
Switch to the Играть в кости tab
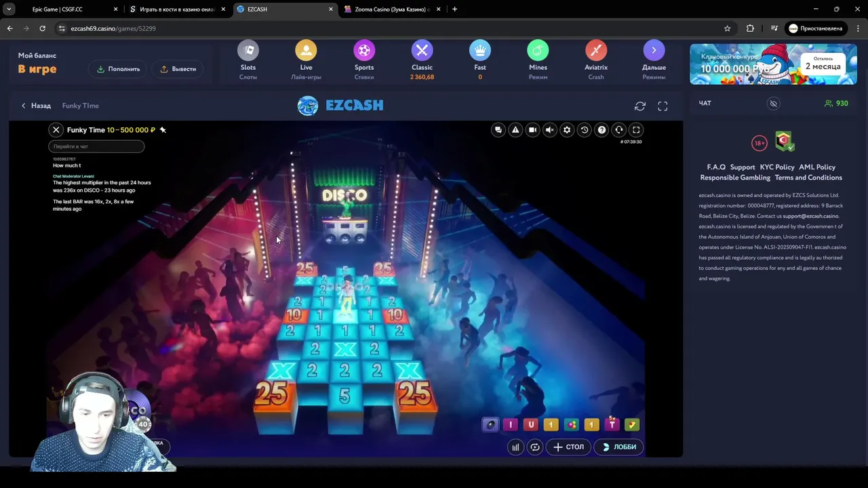(178, 9)
